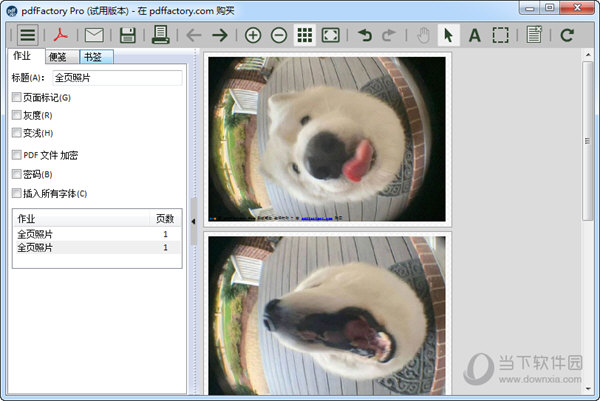Select the second highlighted 全页照片 job row
Image resolution: width=600 pixels, height=401 pixels.
97,248
